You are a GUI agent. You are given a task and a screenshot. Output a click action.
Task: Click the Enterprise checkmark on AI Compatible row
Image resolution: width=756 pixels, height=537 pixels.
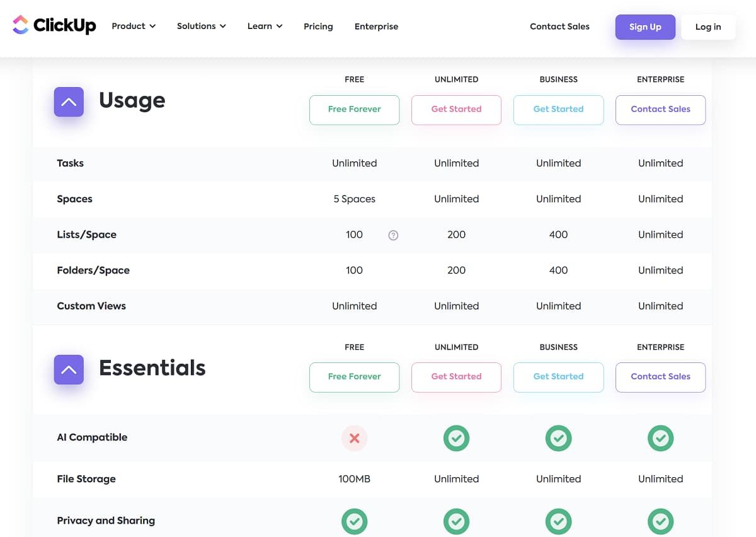(x=660, y=437)
